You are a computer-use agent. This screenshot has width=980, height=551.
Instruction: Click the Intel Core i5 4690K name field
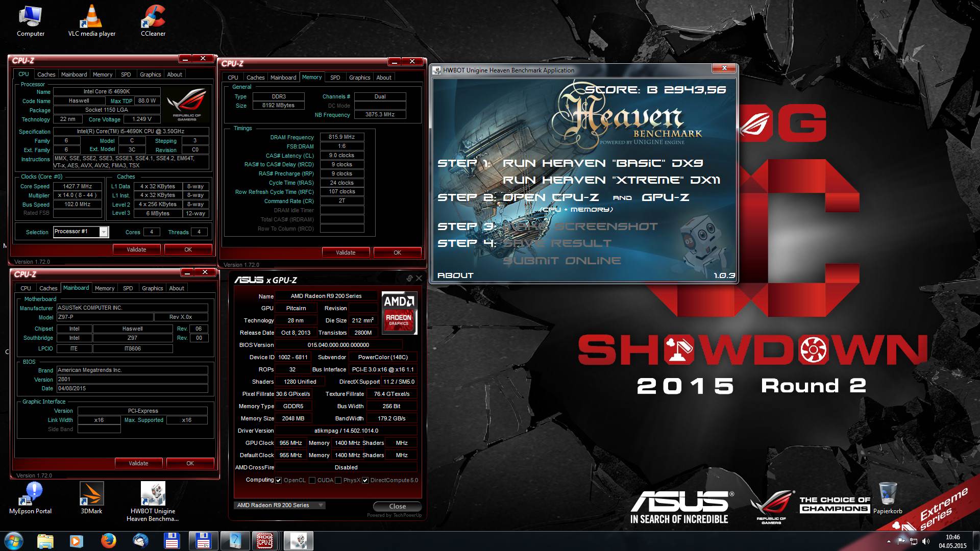[x=107, y=92]
